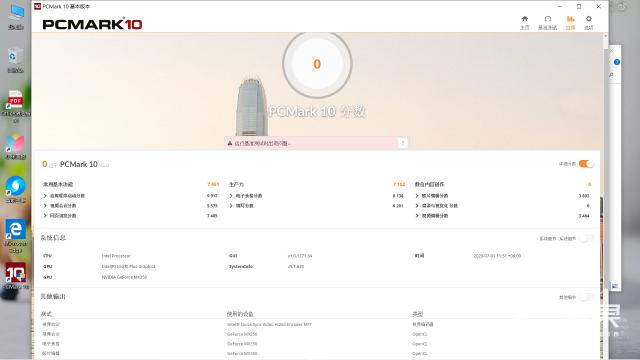Click the search icon in the background window
This screenshot has width=640, height=360.
pos(612,75)
